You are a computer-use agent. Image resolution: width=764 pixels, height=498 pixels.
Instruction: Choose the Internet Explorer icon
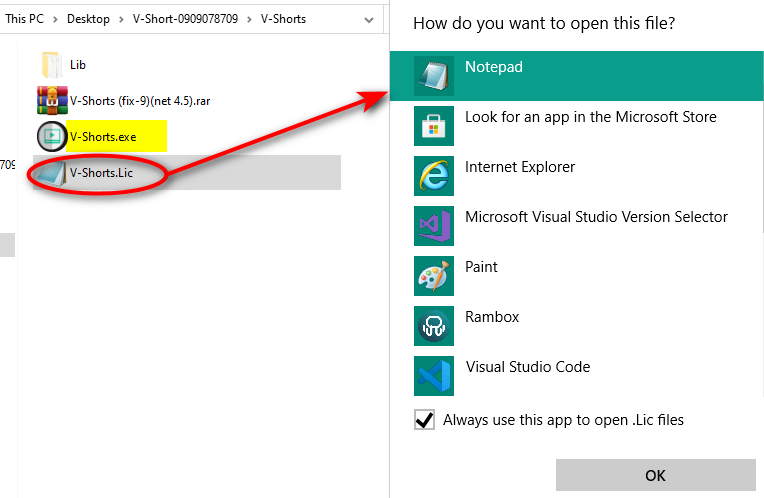click(x=434, y=176)
